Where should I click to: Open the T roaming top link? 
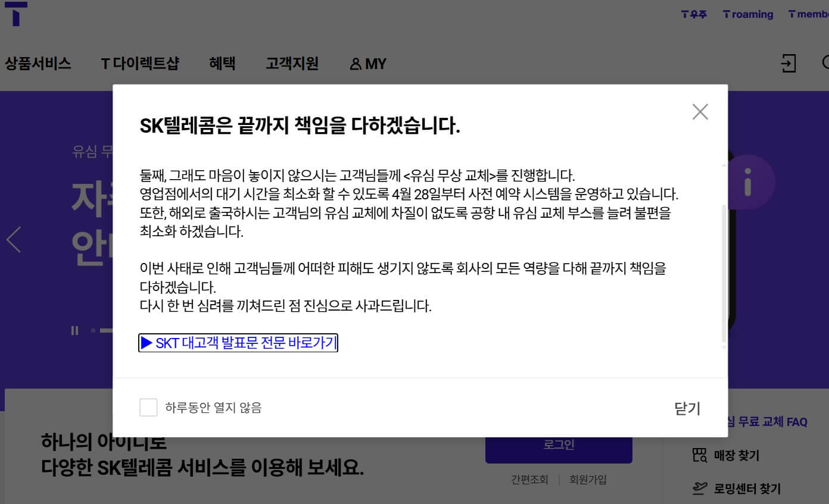pyautogui.click(x=748, y=14)
